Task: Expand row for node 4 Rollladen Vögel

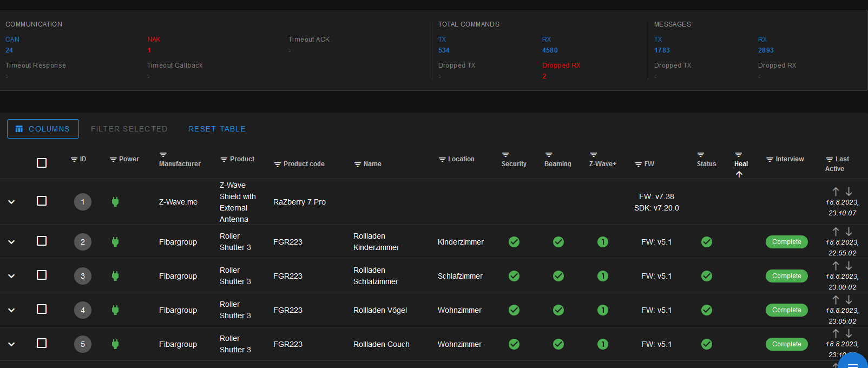Action: tap(11, 310)
